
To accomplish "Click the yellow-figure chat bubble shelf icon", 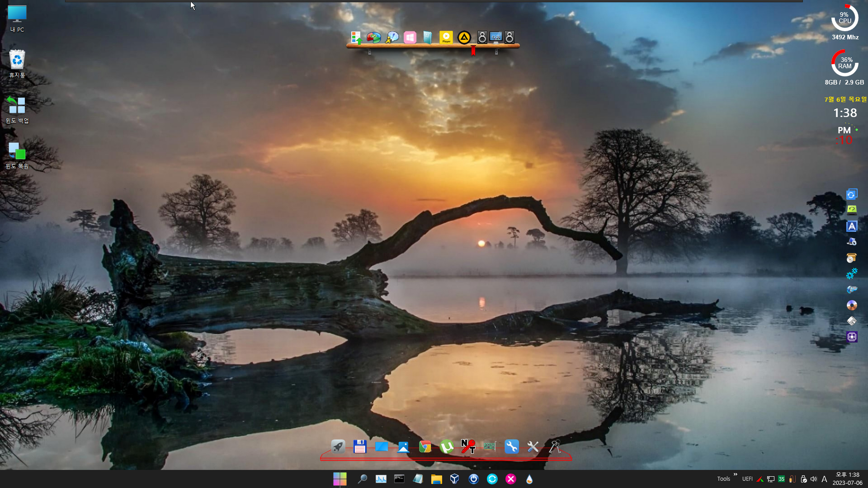I will (392, 38).
